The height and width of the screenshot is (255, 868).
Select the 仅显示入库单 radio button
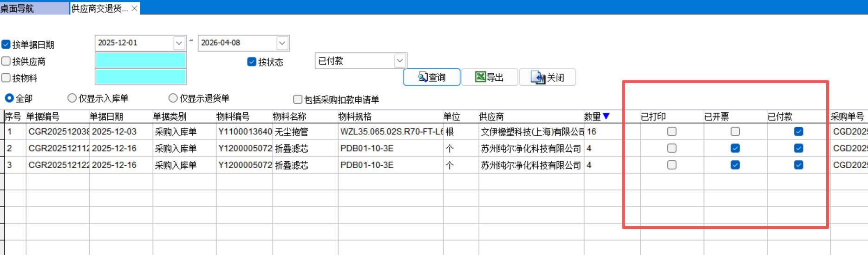72,98
